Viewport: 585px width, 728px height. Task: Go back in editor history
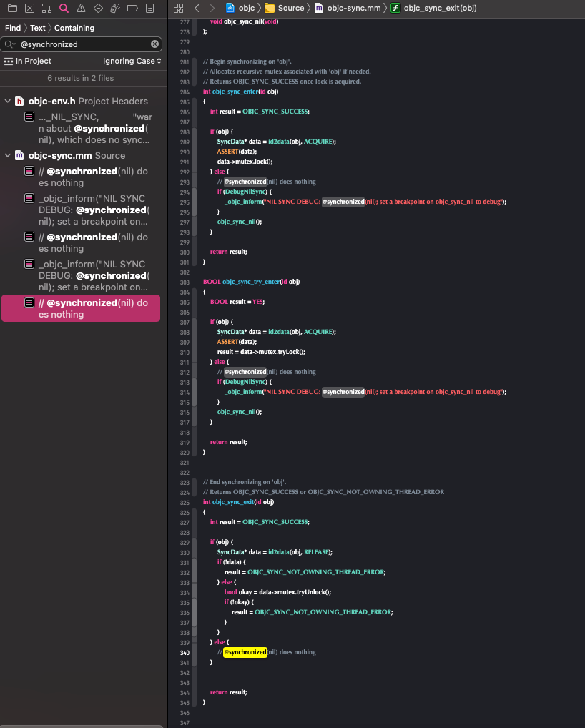[x=197, y=8]
